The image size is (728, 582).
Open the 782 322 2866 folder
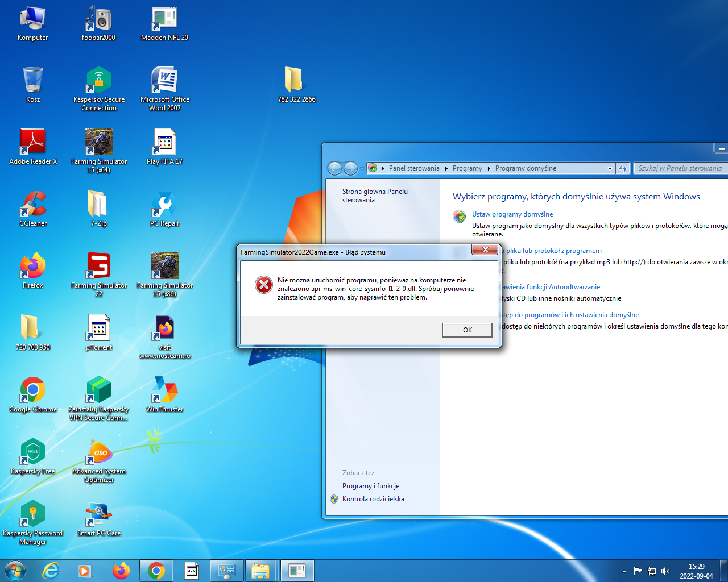click(x=296, y=85)
